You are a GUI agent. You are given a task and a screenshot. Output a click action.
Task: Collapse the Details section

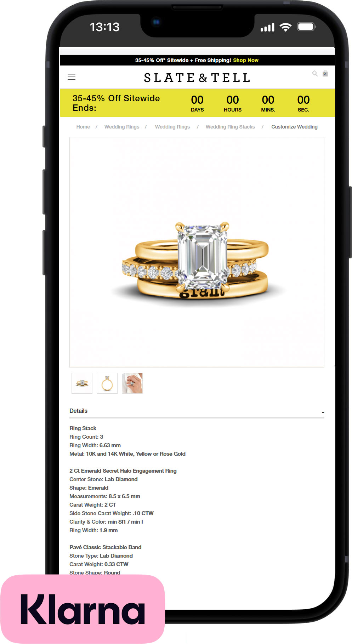point(323,412)
